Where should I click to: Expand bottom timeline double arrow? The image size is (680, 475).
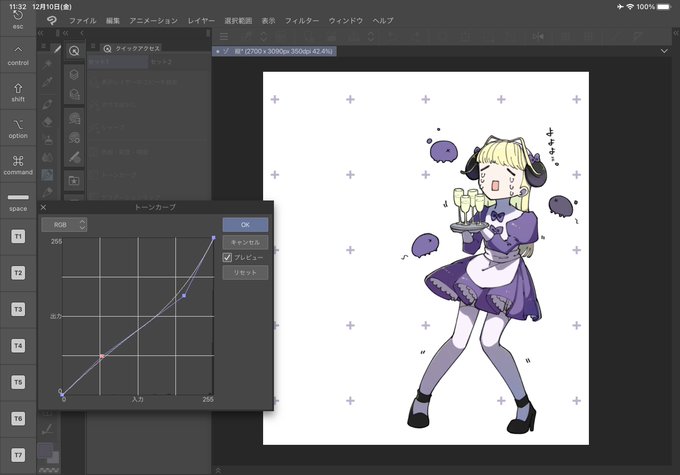click(x=218, y=470)
